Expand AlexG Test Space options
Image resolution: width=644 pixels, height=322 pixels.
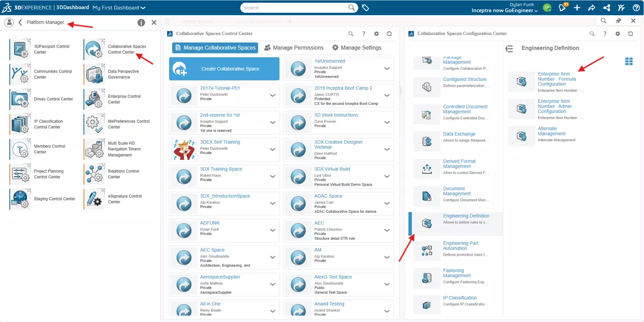click(387, 284)
